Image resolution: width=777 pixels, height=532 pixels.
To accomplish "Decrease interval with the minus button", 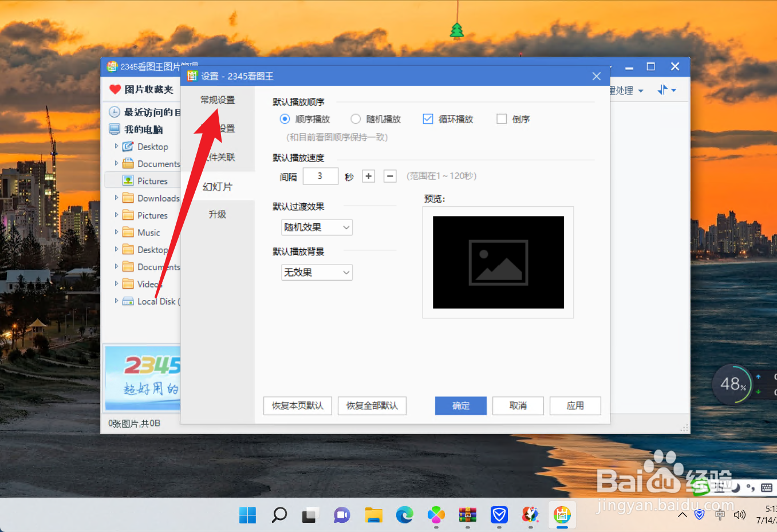I will (390, 176).
